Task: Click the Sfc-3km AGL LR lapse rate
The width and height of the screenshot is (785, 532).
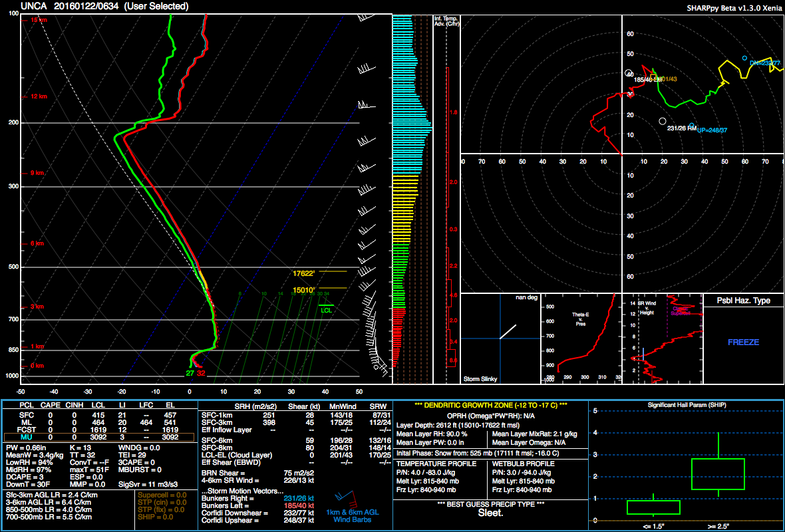Action: pos(52,495)
